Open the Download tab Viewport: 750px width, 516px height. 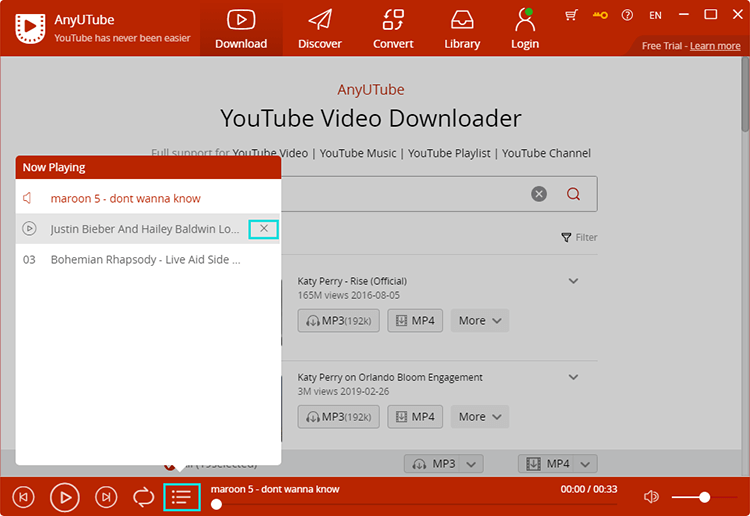coord(241,30)
